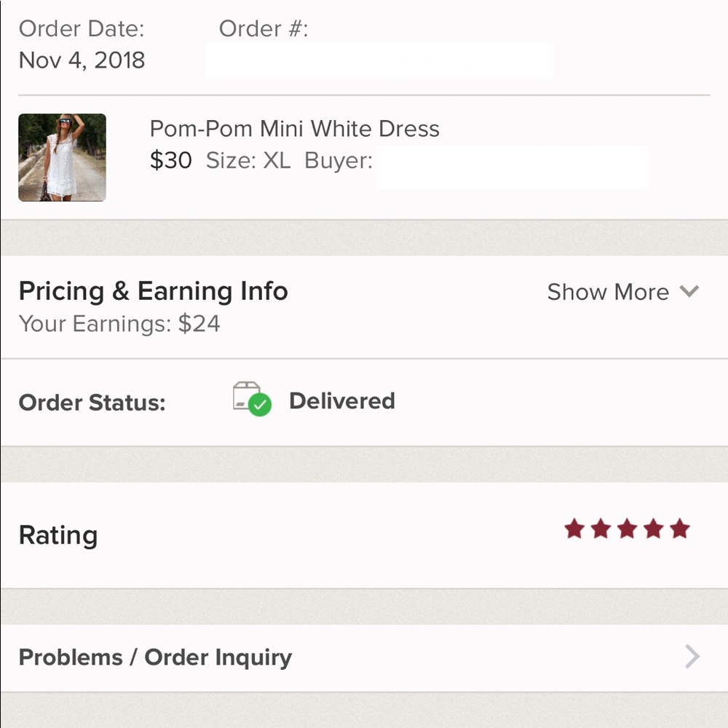This screenshot has width=728, height=728.
Task: Select the fifth rating star
Action: (680, 529)
